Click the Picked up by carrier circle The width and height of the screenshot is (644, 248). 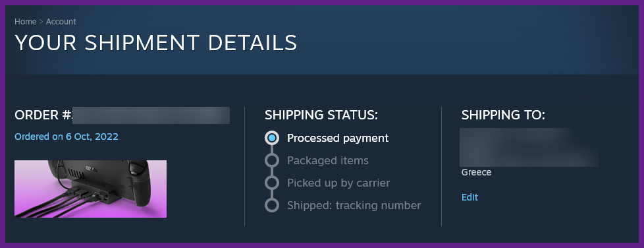pos(272,183)
